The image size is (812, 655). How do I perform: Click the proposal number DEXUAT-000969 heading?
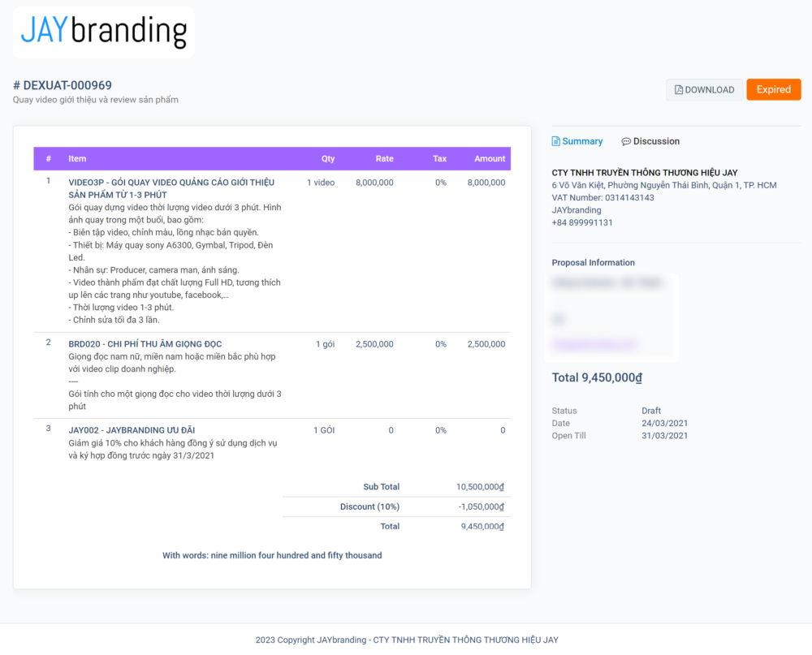pos(63,85)
